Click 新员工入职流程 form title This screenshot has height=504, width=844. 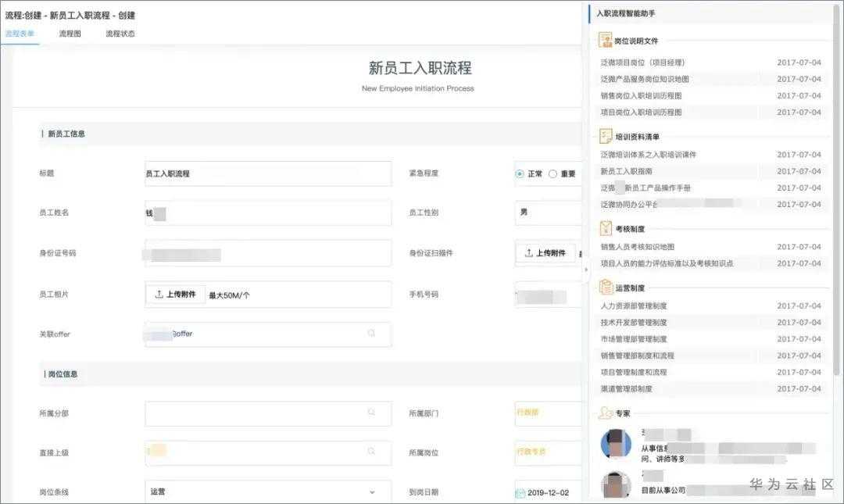[420, 68]
